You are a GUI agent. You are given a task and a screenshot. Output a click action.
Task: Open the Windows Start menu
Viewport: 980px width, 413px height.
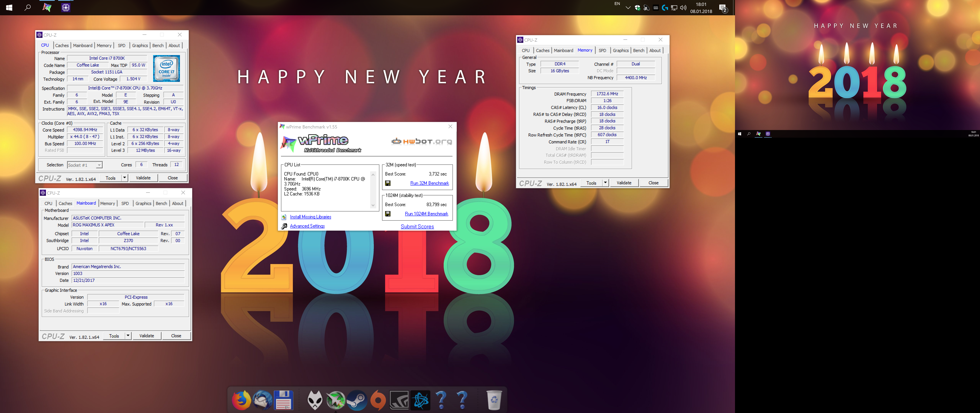pyautogui.click(x=9, y=8)
